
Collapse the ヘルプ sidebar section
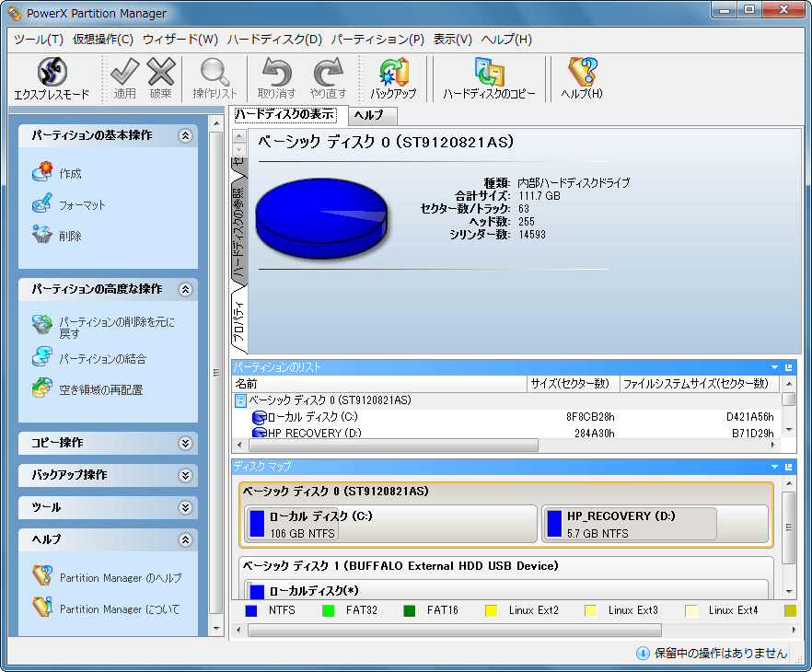[x=185, y=540]
